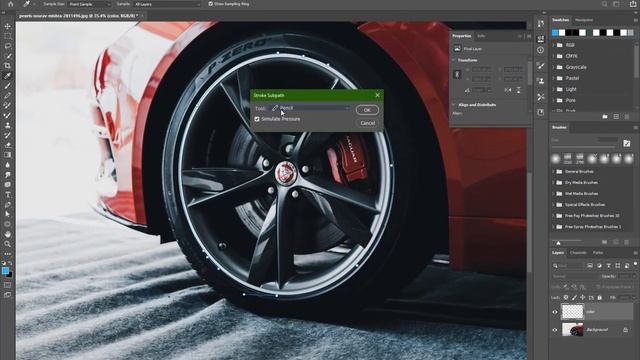Expand the Grayscale swatch folder
Image resolution: width=640 pixels, height=360 pixels.
(x=554, y=67)
